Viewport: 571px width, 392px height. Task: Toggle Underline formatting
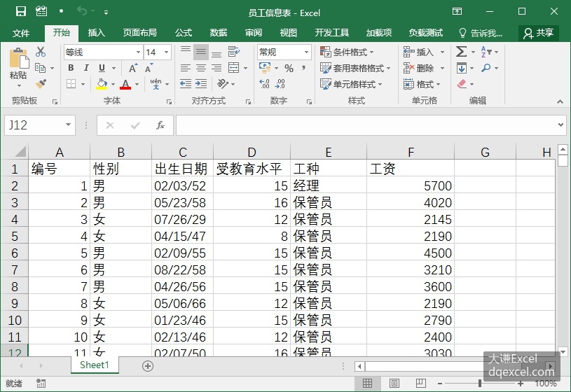[102, 68]
